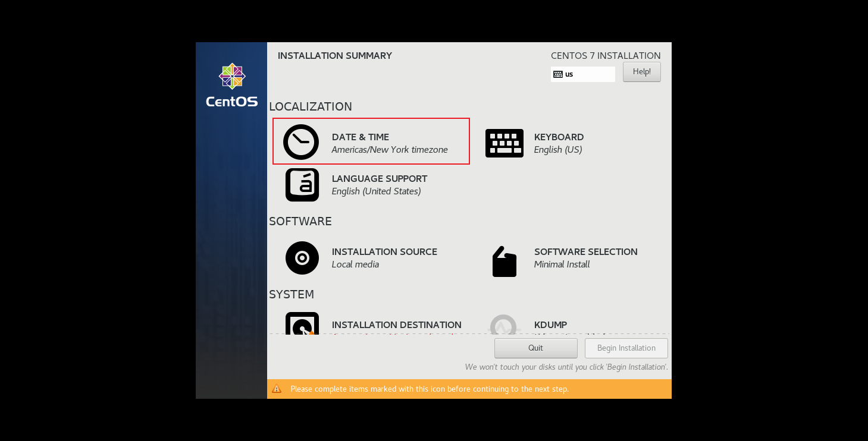Quit the installer with the Quit button
868x441 pixels.
pos(536,348)
